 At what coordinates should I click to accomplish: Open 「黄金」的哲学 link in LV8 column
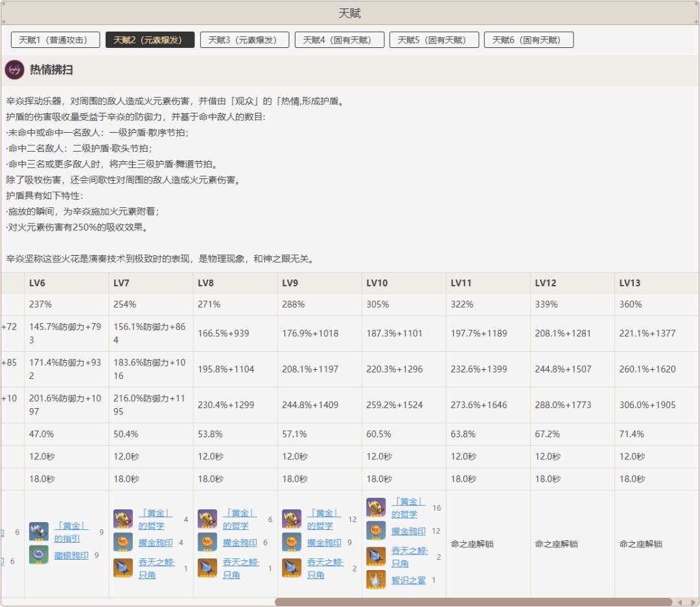[240, 519]
